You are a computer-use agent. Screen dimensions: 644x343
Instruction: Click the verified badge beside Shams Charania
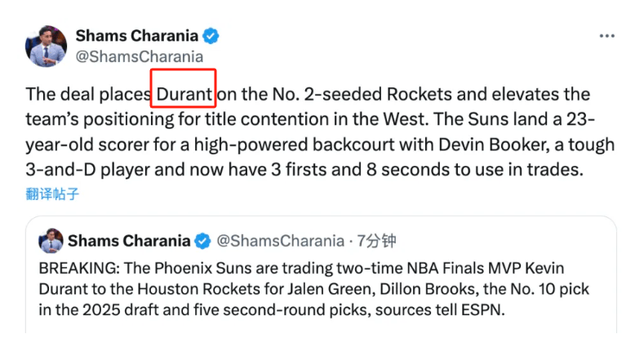[211, 36]
